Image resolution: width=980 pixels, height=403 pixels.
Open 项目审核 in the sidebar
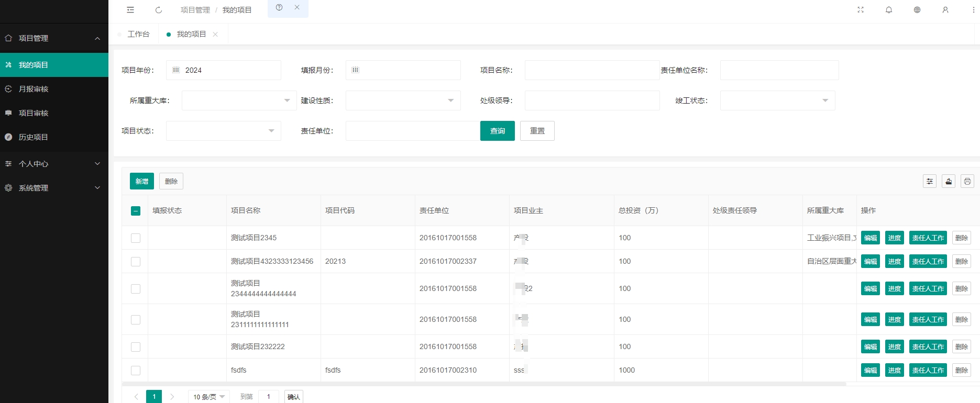pos(54,113)
